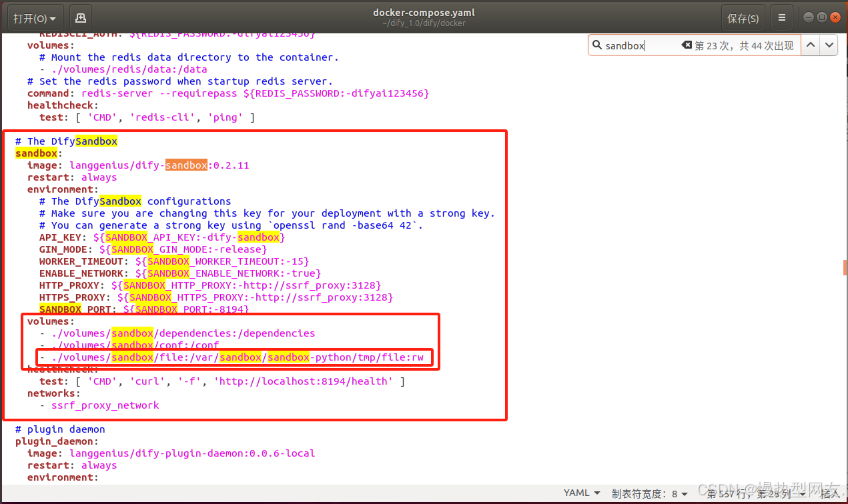Open the hamburger menu in the header bar
This screenshot has width=848, height=504.
pos(782,18)
